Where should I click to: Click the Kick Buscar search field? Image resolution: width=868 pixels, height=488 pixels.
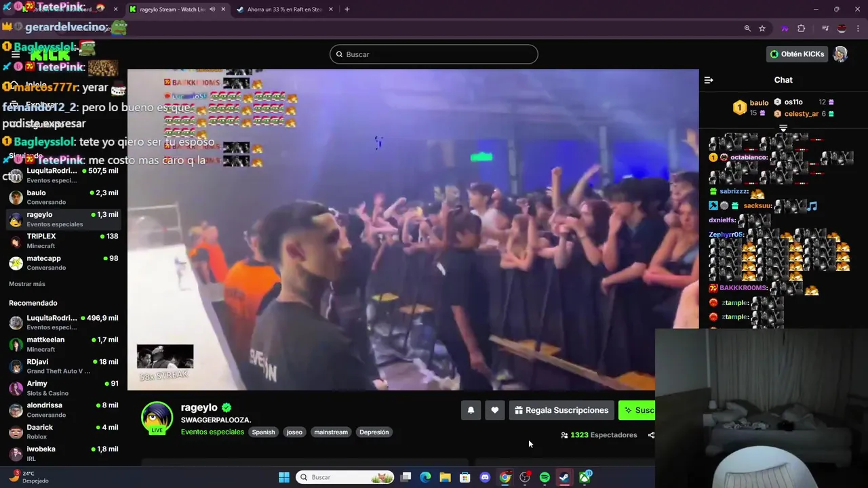pos(434,54)
